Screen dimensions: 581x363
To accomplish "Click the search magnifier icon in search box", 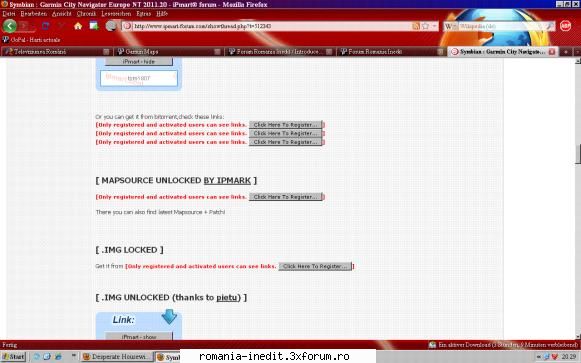I will pos(550,26).
